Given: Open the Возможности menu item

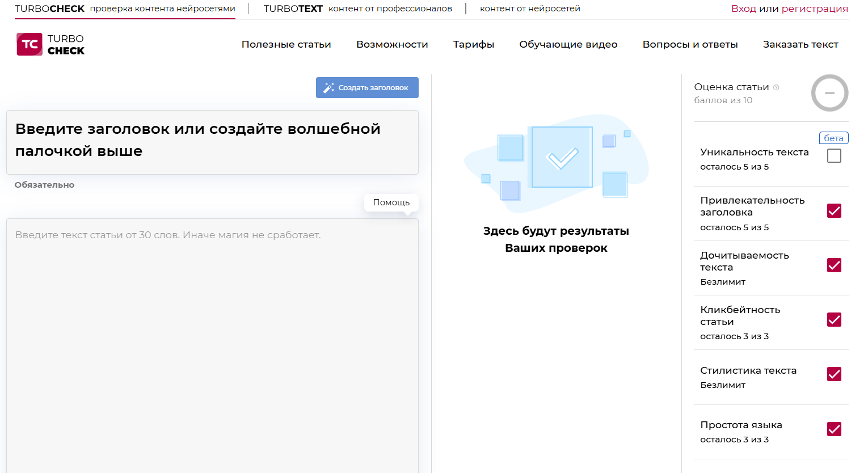Looking at the screenshot, I should [392, 44].
